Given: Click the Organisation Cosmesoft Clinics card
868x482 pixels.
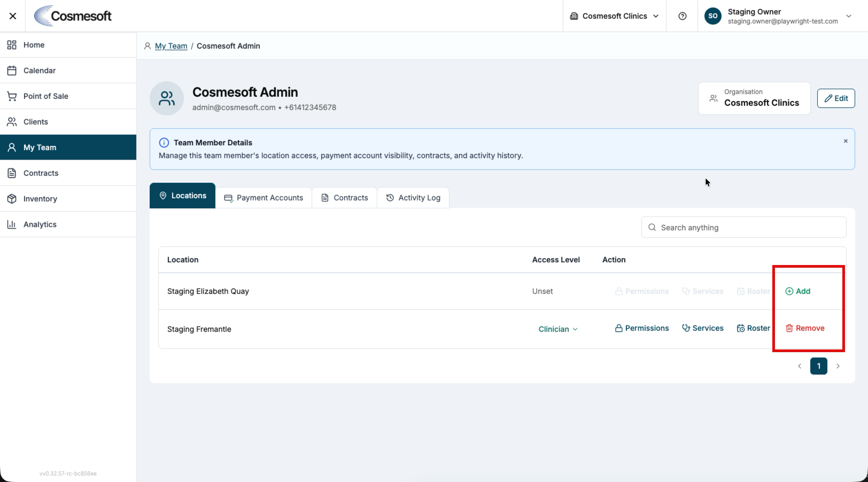Looking at the screenshot, I should [754, 98].
